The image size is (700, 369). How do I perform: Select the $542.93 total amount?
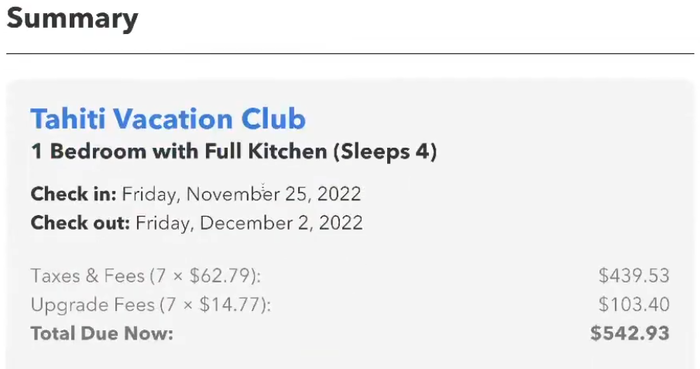point(630,334)
